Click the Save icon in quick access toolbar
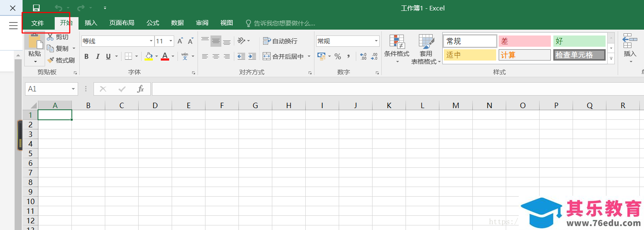The height and width of the screenshot is (230, 644). [36, 8]
